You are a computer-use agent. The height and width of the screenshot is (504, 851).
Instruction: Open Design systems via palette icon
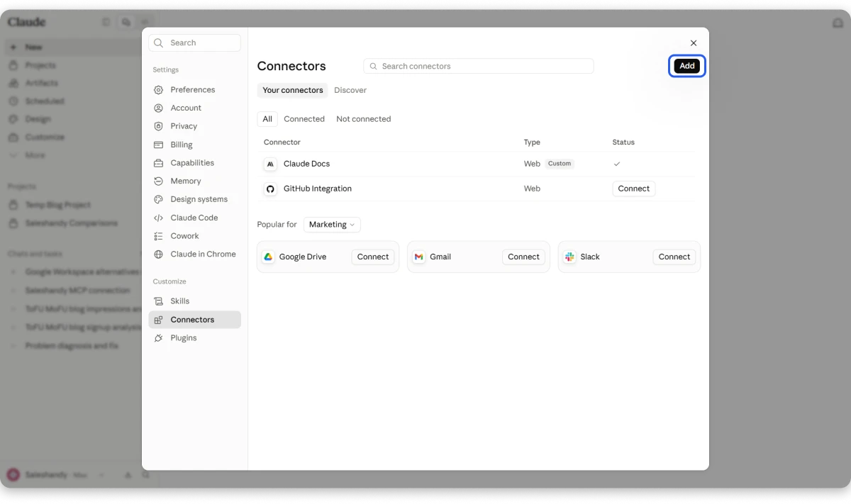pos(158,200)
